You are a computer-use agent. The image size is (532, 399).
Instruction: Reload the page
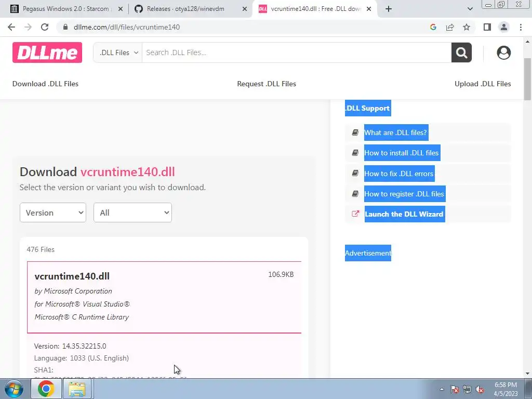(45, 27)
